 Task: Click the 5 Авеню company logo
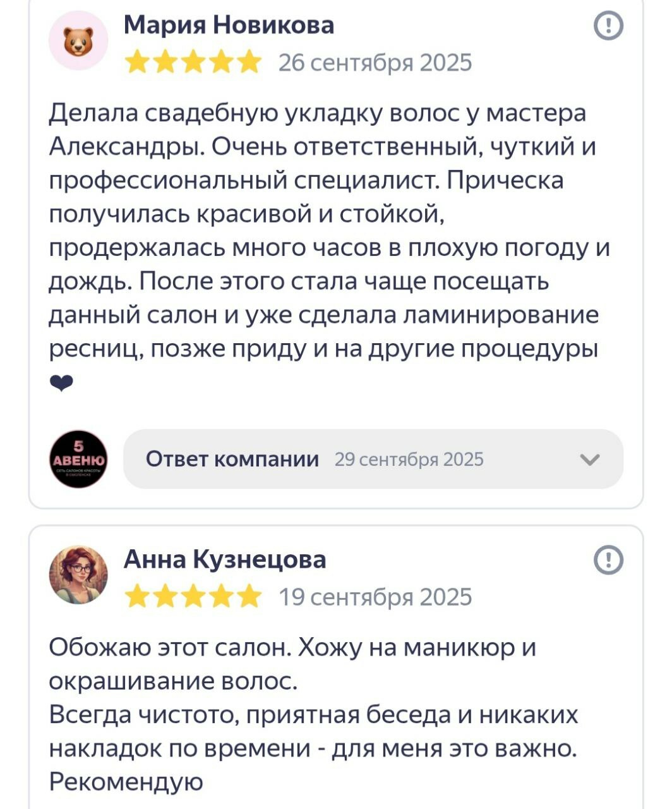pyautogui.click(x=78, y=459)
